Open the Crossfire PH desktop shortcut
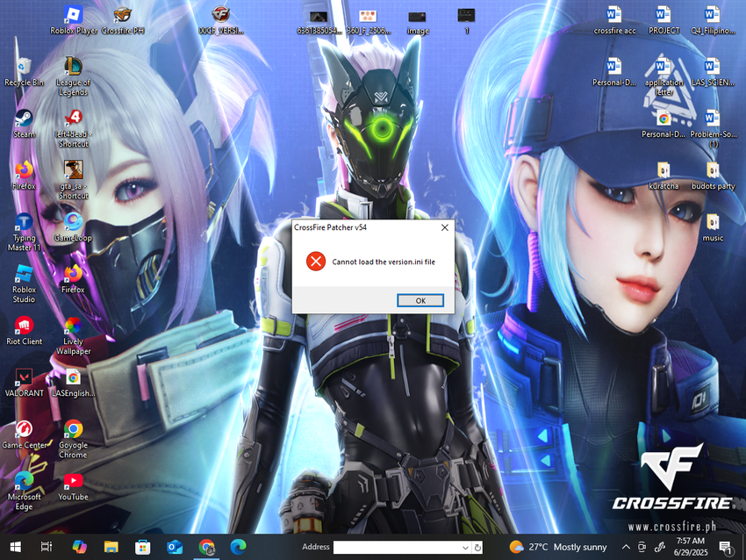 click(123, 20)
